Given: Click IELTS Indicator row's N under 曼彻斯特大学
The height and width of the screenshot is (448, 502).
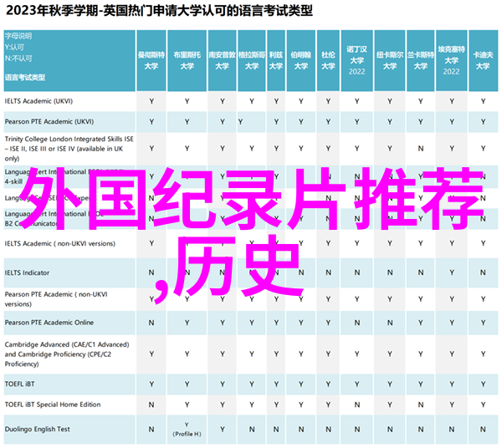Looking at the screenshot, I should [x=151, y=272].
